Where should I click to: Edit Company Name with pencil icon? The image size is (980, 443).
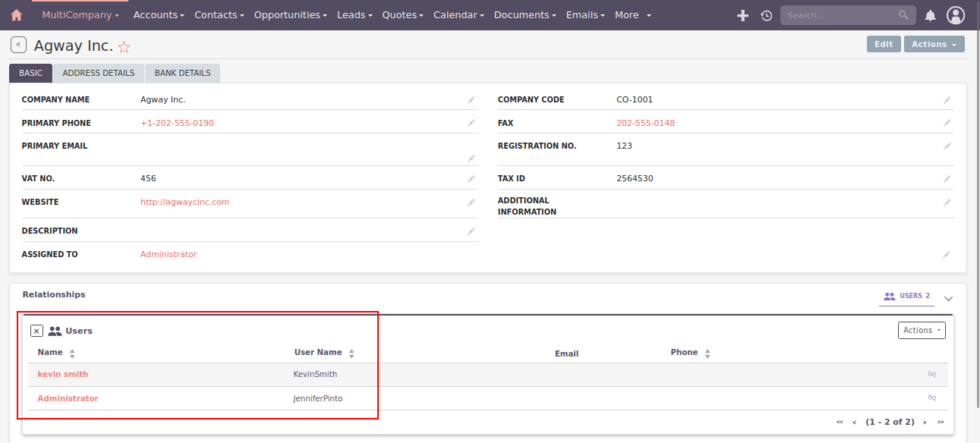[x=471, y=100]
